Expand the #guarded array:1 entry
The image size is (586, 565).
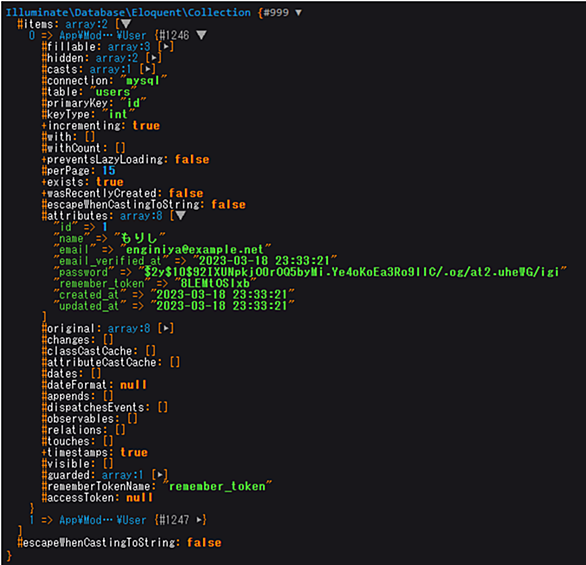click(x=160, y=475)
